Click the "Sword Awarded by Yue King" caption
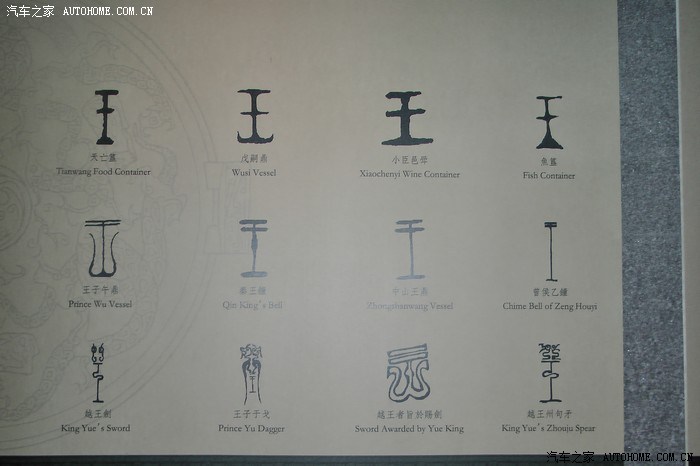700x466 pixels. [x=409, y=429]
